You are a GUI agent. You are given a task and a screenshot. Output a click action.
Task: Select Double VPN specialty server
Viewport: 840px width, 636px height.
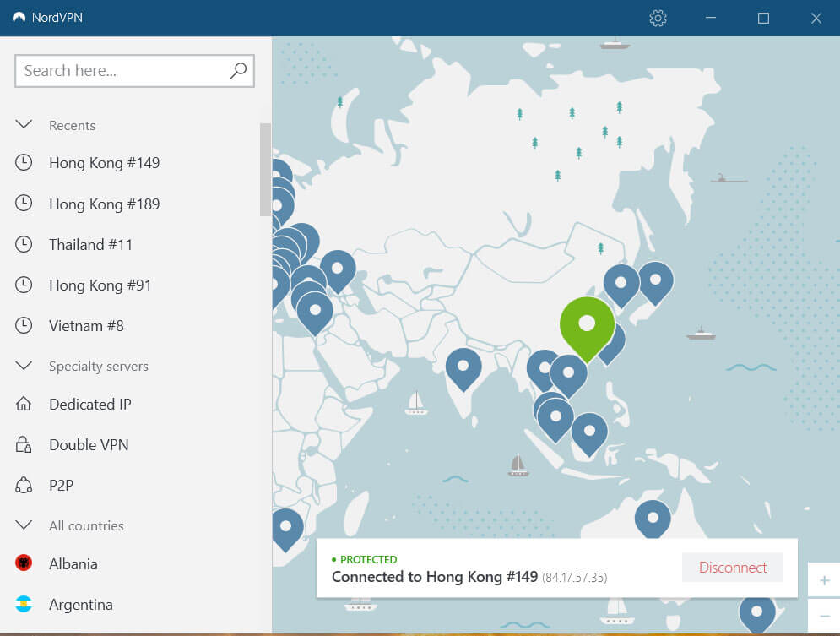[89, 445]
